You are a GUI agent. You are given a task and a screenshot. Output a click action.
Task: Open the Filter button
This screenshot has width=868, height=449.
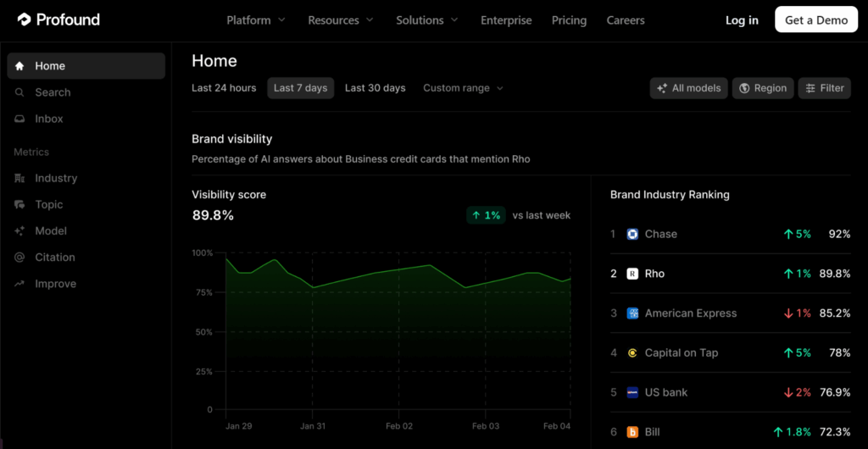[824, 88]
